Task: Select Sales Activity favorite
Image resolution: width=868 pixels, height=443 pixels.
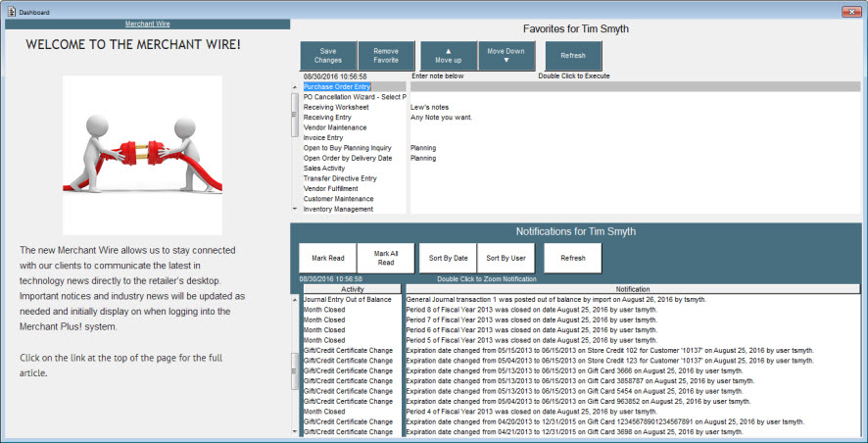Action: 324,169
